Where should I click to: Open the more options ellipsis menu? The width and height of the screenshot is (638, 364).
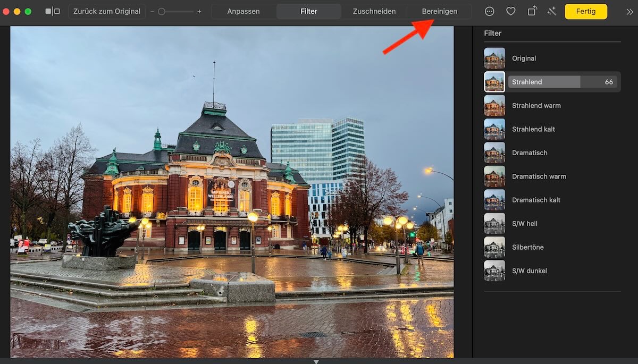(490, 11)
